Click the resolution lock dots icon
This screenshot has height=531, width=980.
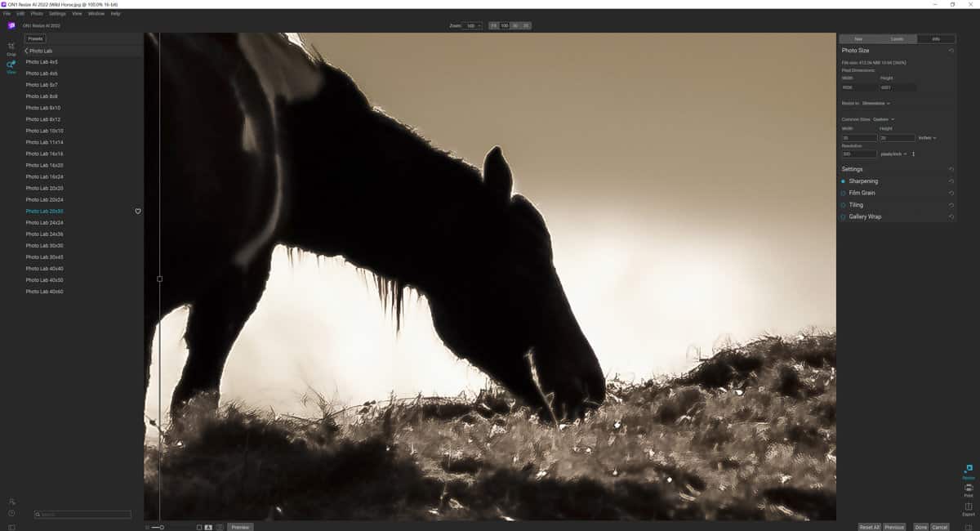[x=913, y=154]
